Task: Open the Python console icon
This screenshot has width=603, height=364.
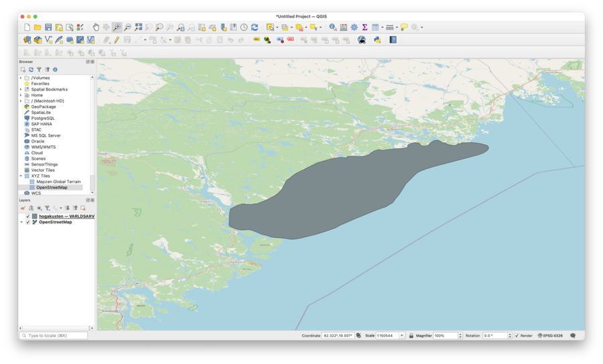Action: click(377, 40)
